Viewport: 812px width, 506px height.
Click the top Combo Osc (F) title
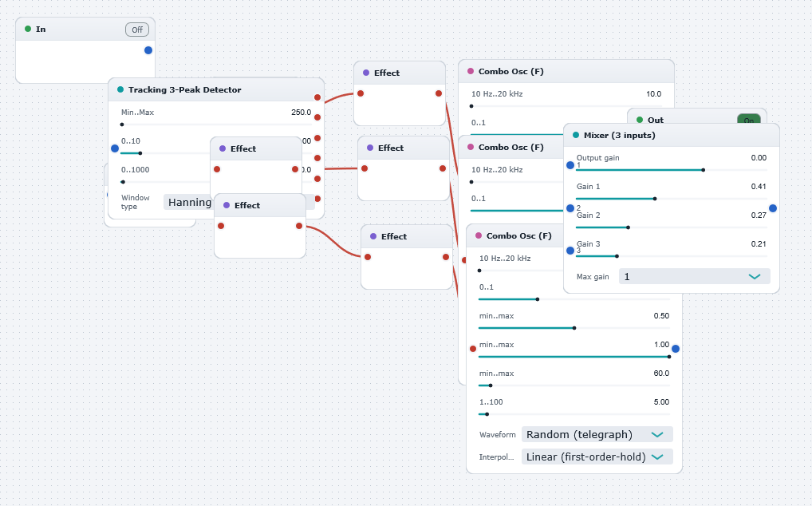click(x=510, y=72)
